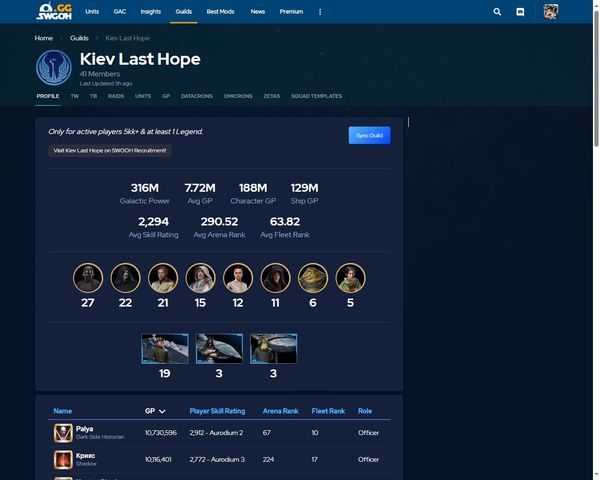
Task: Click the Discord icon in header
Action: point(520,12)
